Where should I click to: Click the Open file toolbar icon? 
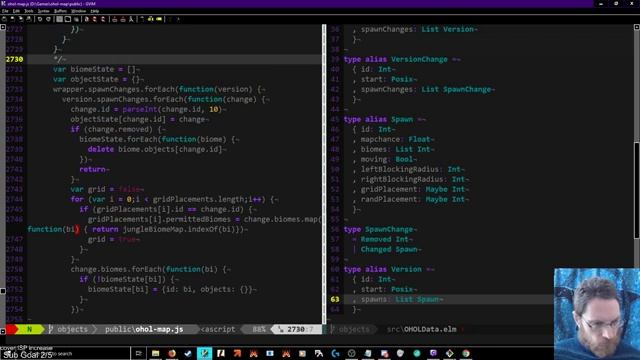tap(4, 19)
